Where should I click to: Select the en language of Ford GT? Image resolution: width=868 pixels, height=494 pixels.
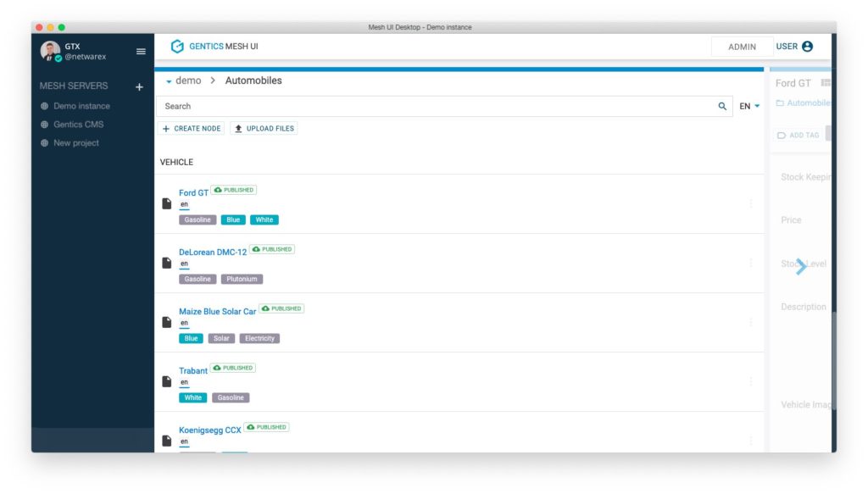pyautogui.click(x=184, y=205)
